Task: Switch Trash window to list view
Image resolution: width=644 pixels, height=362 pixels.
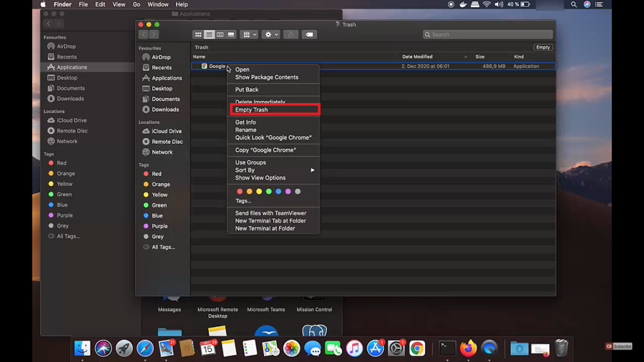Action: pyautogui.click(x=209, y=35)
